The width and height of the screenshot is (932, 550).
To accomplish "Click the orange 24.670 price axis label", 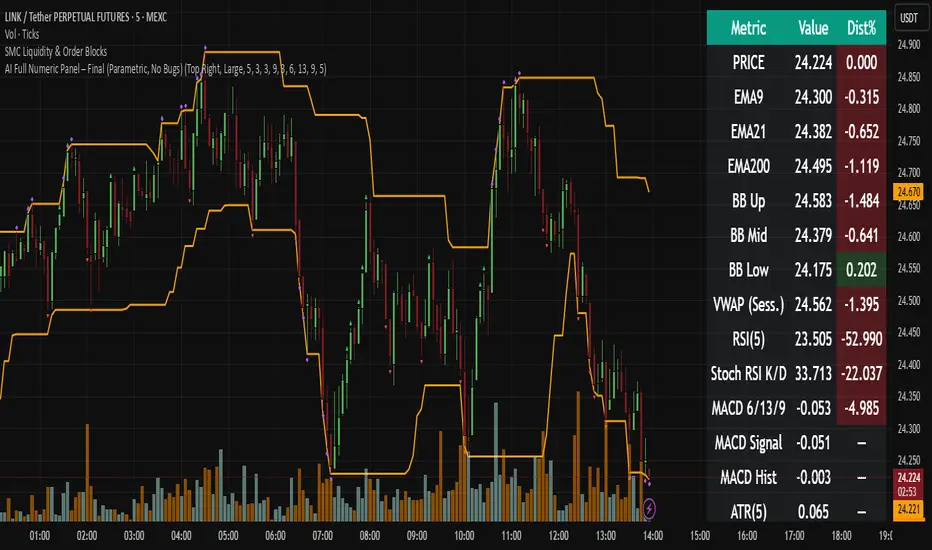I will click(910, 191).
